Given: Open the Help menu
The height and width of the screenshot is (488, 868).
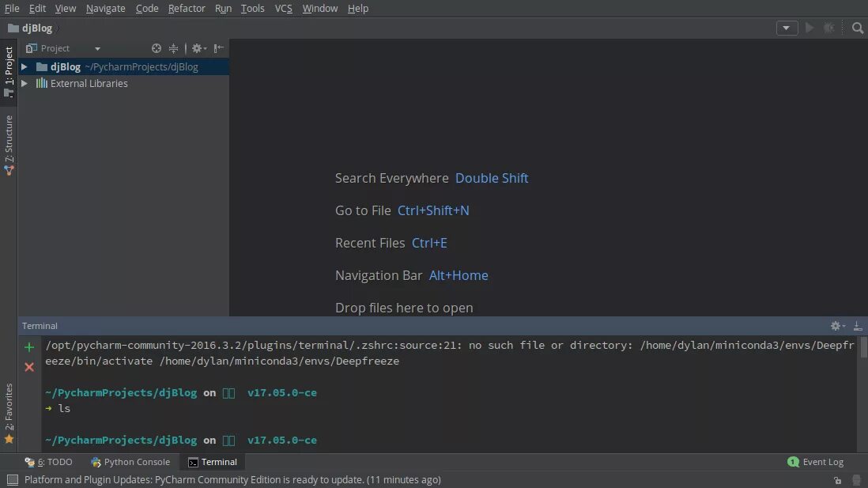Looking at the screenshot, I should tap(357, 9).
